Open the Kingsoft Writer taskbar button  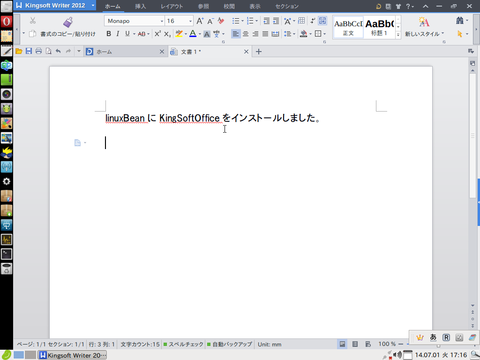[x=73, y=355]
